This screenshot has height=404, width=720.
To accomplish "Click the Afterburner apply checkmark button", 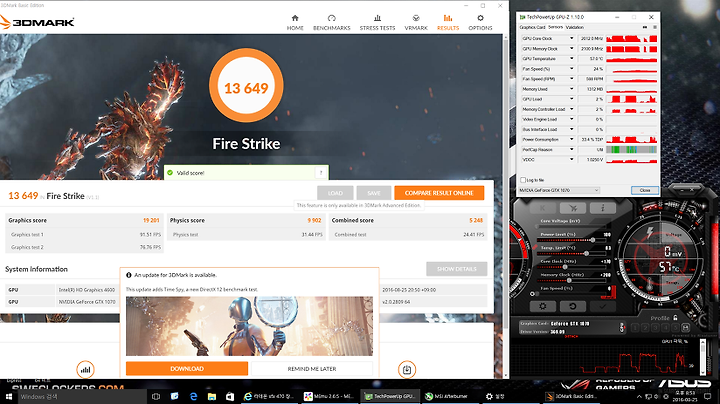I will coord(603,306).
